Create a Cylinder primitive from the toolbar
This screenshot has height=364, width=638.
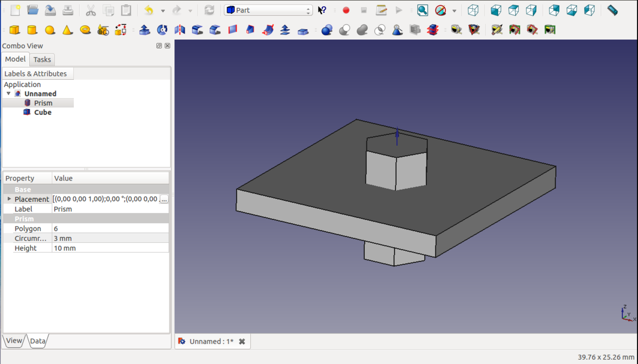coord(32,30)
